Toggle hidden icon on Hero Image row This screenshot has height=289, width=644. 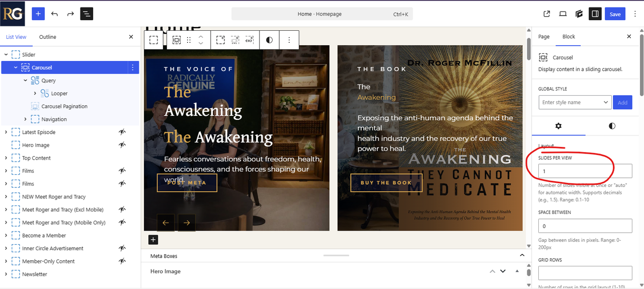click(122, 145)
